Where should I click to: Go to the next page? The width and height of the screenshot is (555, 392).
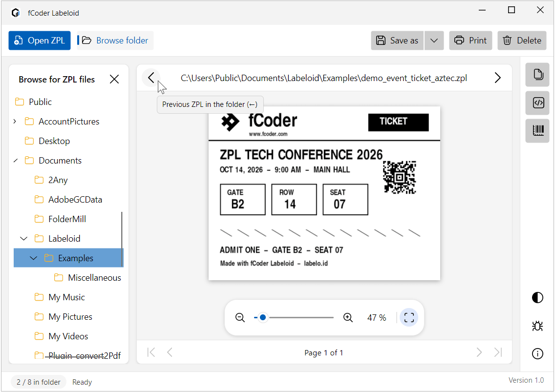click(479, 352)
